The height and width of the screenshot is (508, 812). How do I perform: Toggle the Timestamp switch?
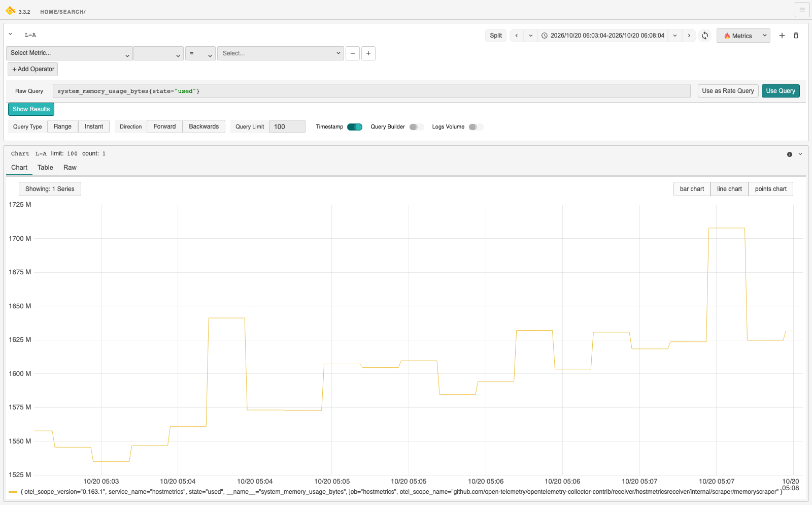pos(355,127)
